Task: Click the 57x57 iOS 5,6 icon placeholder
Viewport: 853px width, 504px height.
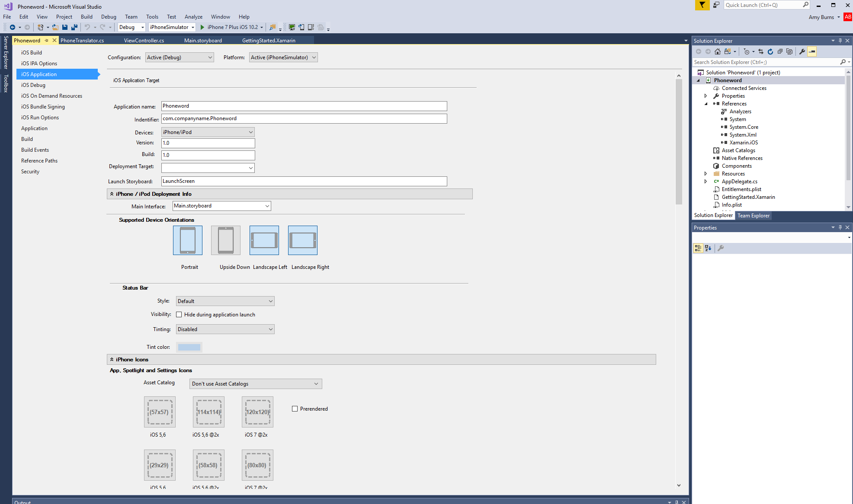Action: (x=160, y=412)
